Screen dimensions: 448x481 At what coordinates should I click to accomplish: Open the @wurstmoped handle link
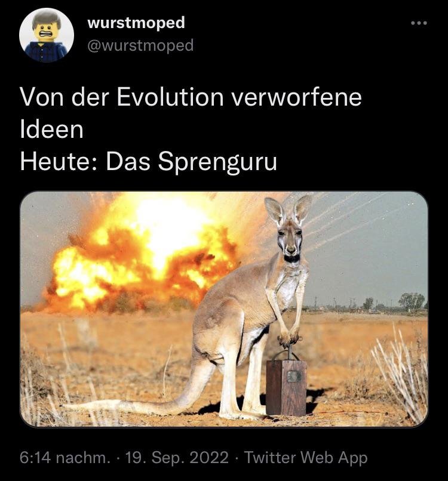click(x=140, y=46)
